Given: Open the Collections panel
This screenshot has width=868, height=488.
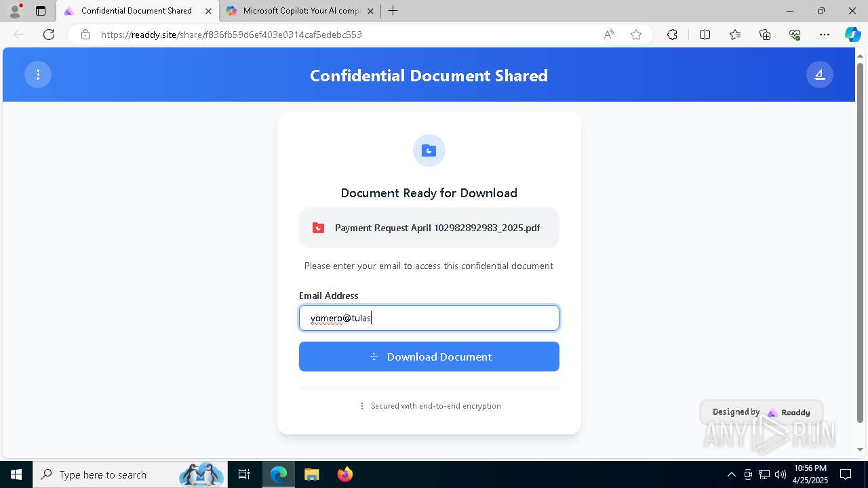Looking at the screenshot, I should (765, 35).
